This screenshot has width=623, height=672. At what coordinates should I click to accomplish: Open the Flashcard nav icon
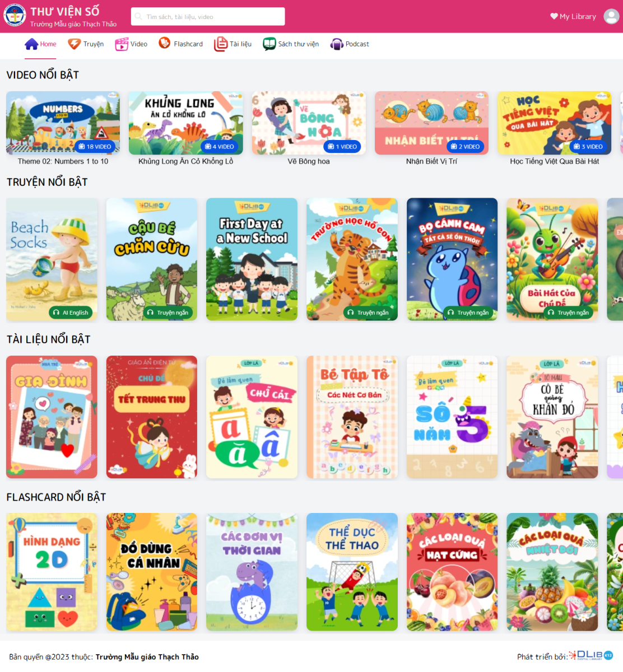pos(164,43)
